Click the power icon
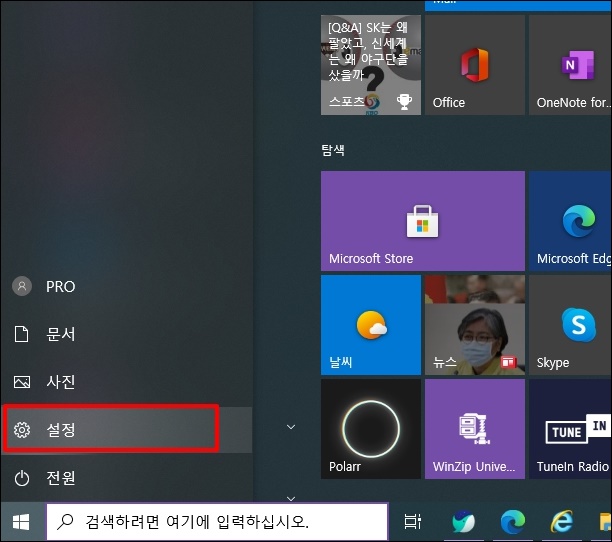This screenshot has height=542, width=612. pyautogui.click(x=22, y=478)
